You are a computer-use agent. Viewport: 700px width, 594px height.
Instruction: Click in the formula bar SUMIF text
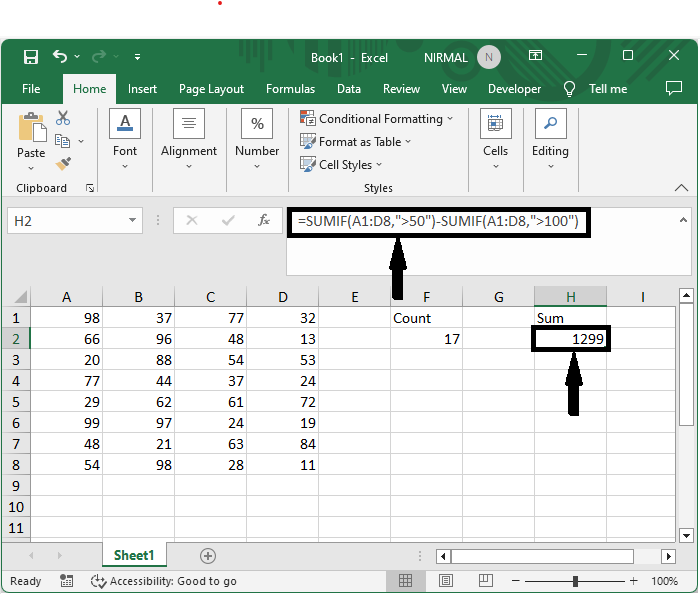438,221
